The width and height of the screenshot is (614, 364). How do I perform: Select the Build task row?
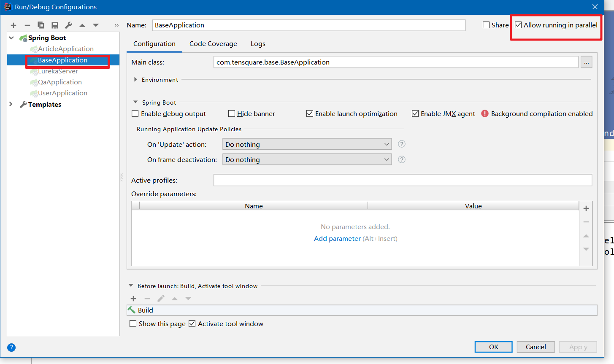pyautogui.click(x=362, y=310)
